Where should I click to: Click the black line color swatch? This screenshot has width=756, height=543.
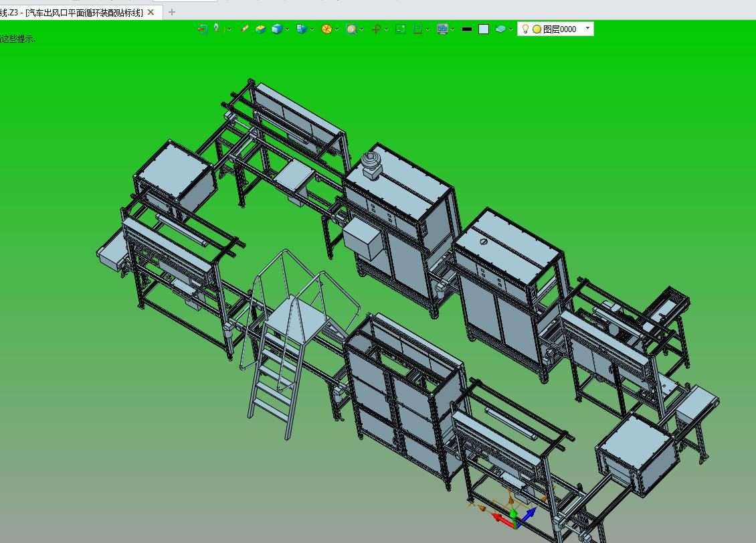(467, 29)
